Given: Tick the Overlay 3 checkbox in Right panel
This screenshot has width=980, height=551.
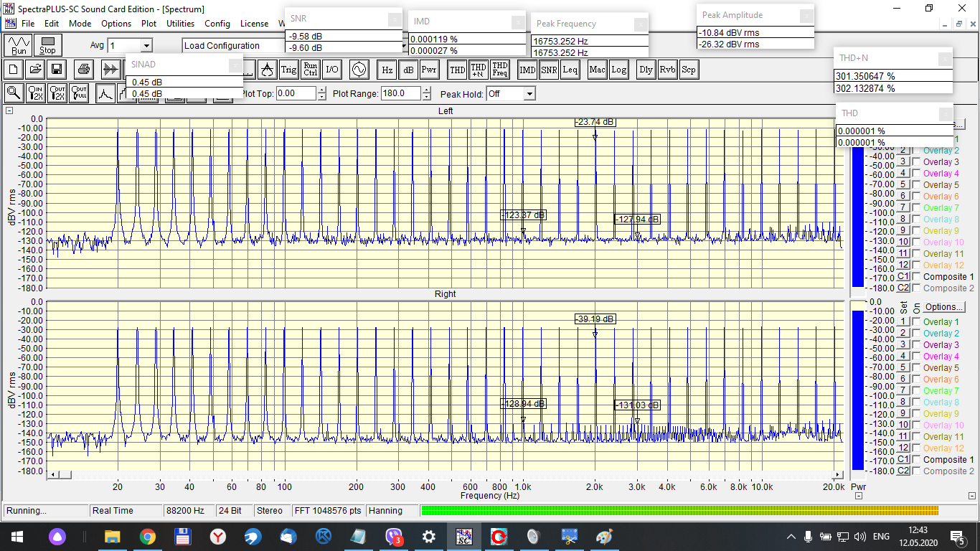Looking at the screenshot, I should click(x=916, y=345).
